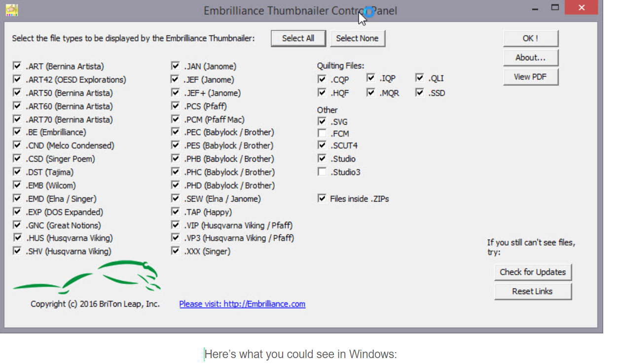The image size is (619, 364).
Task: Close the Thumbnailer Control Panel window
Action: click(x=583, y=8)
